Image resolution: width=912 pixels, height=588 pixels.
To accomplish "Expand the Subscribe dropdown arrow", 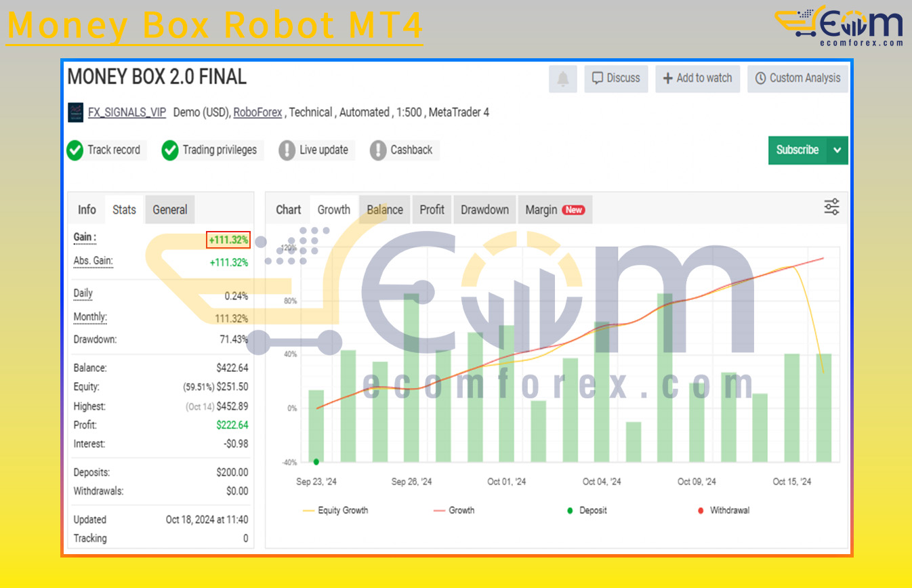I will 837,150.
